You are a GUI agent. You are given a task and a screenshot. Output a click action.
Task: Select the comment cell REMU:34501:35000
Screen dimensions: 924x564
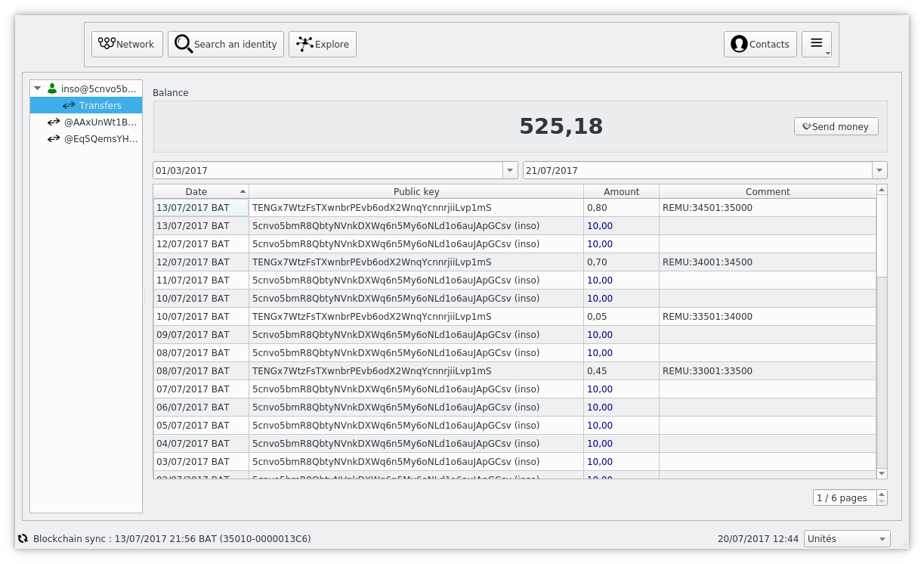768,208
